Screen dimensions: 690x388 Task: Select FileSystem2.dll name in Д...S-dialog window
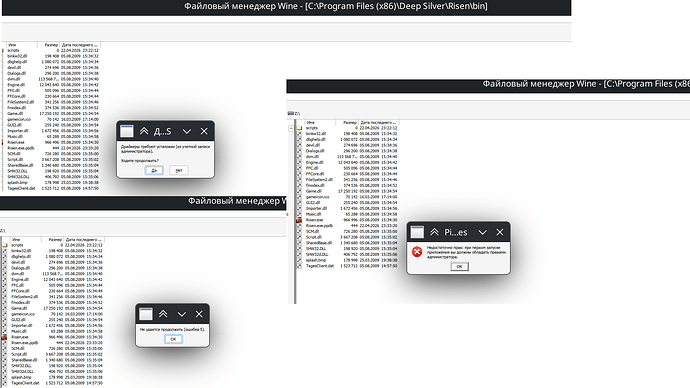point(20,102)
